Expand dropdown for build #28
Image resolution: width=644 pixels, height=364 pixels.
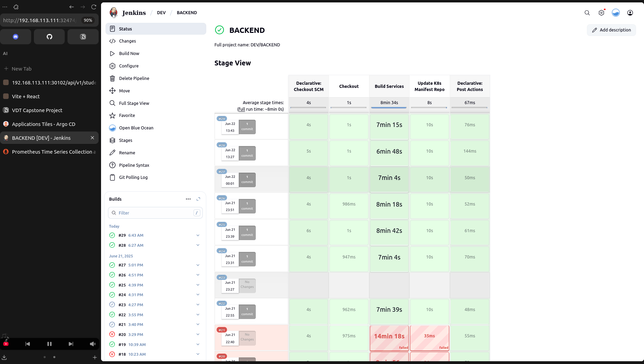198,245
